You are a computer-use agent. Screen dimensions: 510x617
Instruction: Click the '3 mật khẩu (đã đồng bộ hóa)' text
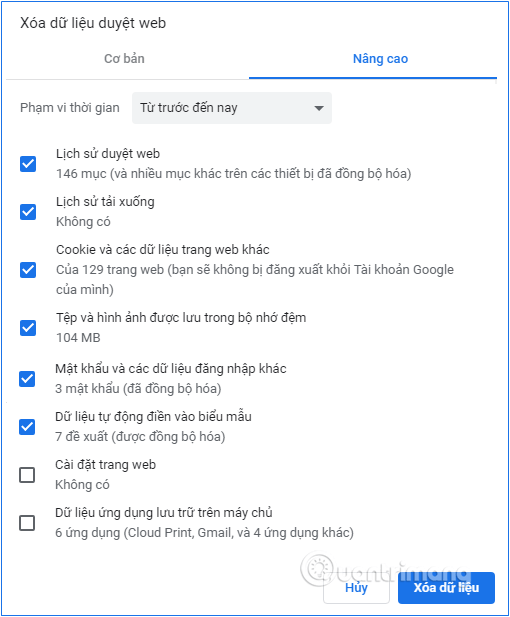tap(138, 389)
